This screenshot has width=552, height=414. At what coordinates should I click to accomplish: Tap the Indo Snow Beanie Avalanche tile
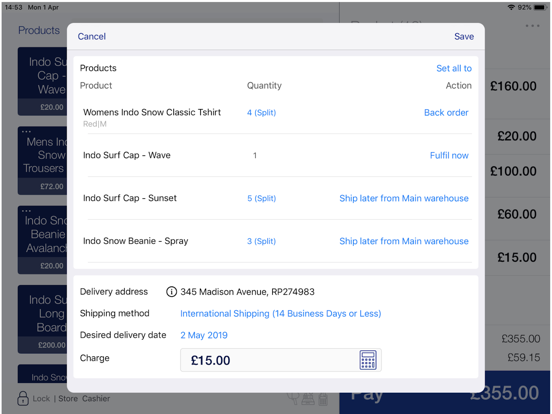(42, 240)
